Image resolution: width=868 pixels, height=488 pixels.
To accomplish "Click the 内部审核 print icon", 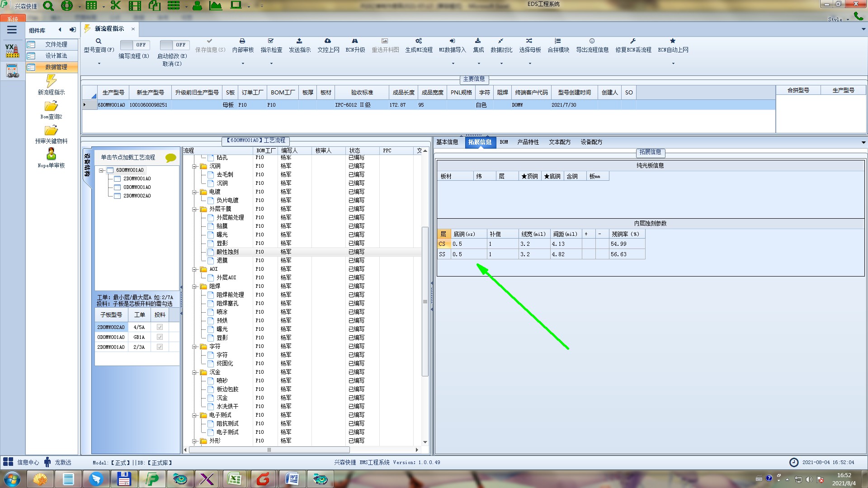I will (242, 41).
